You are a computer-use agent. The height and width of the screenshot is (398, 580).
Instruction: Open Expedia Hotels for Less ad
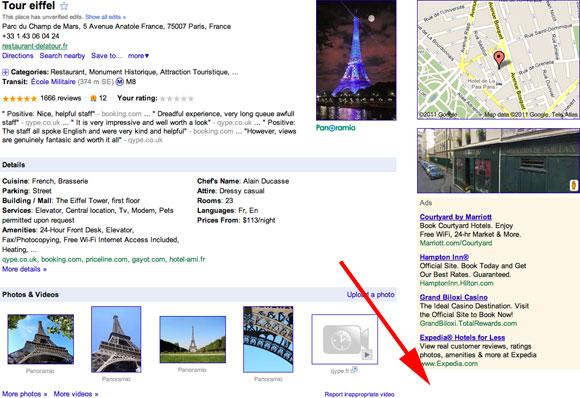coord(462,338)
